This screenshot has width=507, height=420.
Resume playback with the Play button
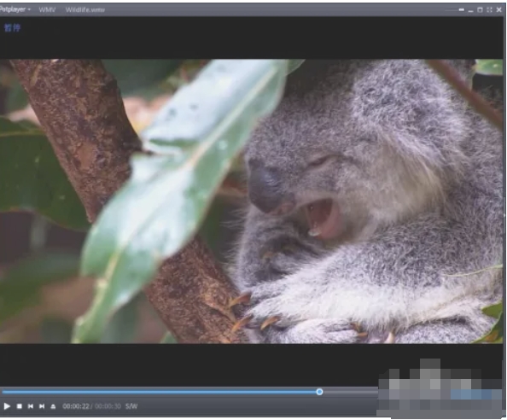tap(7, 406)
